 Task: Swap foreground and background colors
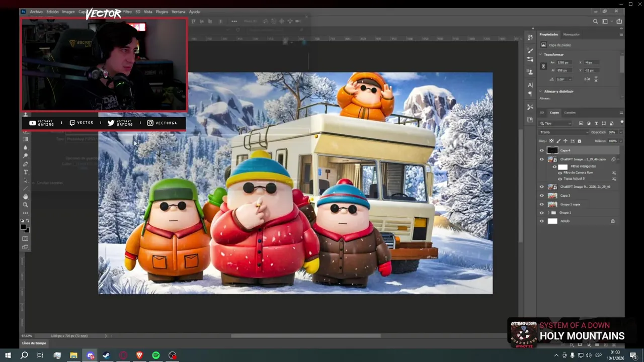point(28,221)
